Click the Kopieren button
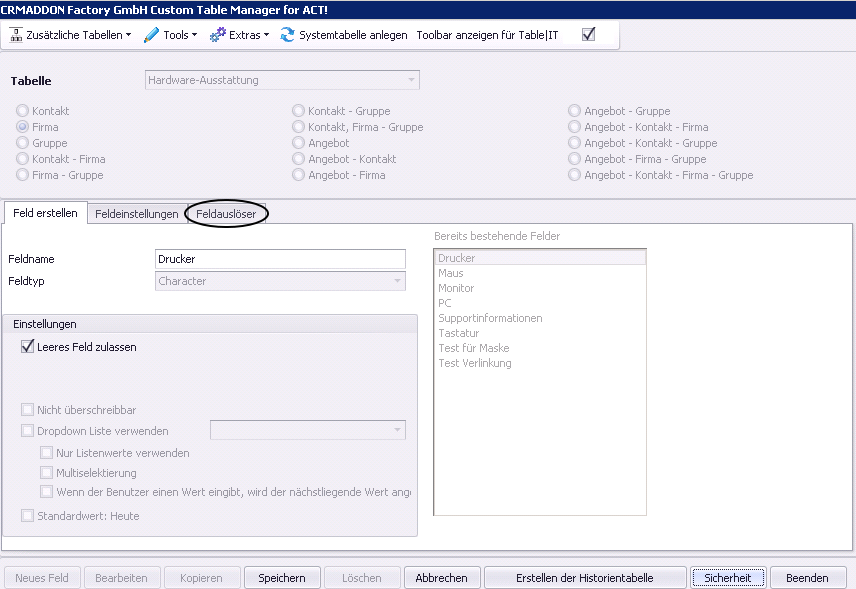The width and height of the screenshot is (856, 589). (201, 578)
